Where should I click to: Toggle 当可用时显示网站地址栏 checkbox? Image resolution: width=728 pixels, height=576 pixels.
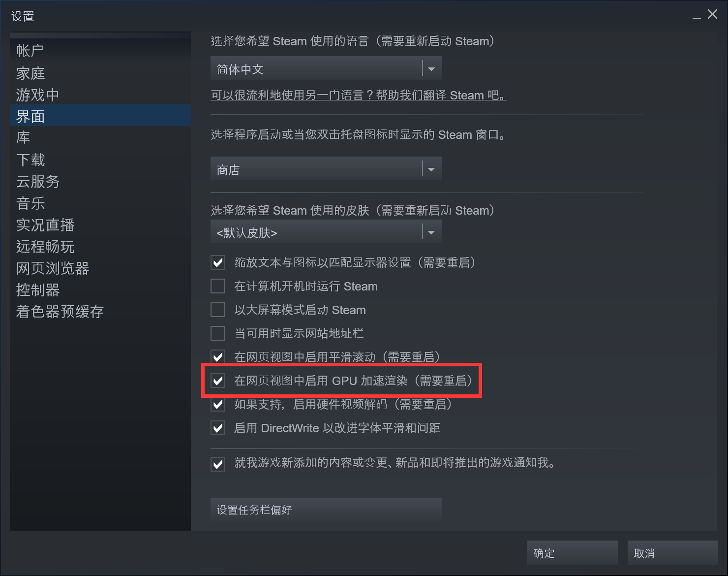(218, 333)
